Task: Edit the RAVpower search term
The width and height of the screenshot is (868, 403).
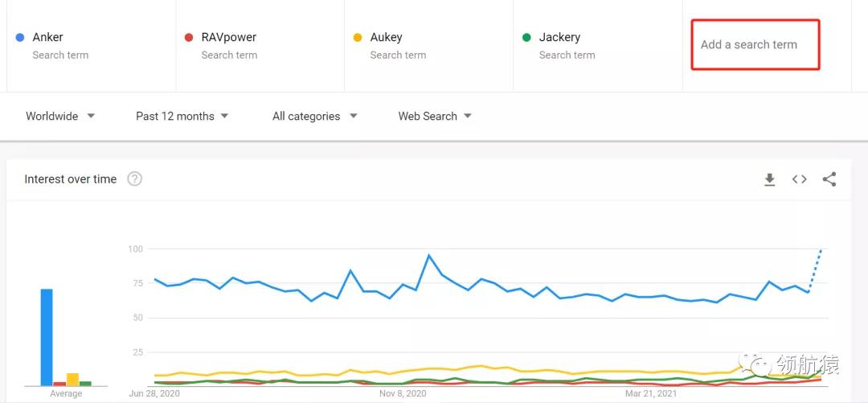Action: point(229,38)
